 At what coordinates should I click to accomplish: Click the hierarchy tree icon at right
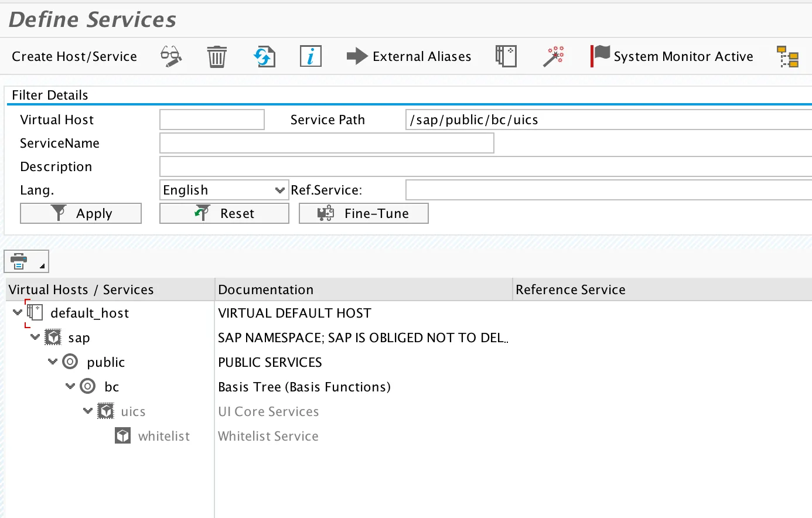(x=787, y=57)
